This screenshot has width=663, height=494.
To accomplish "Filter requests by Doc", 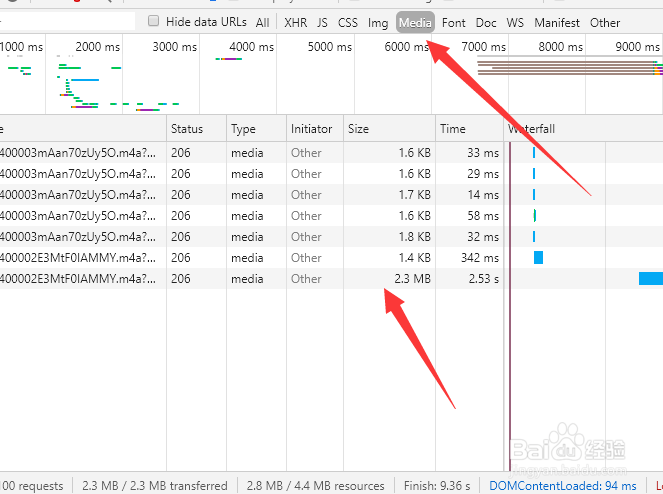I will 486,22.
